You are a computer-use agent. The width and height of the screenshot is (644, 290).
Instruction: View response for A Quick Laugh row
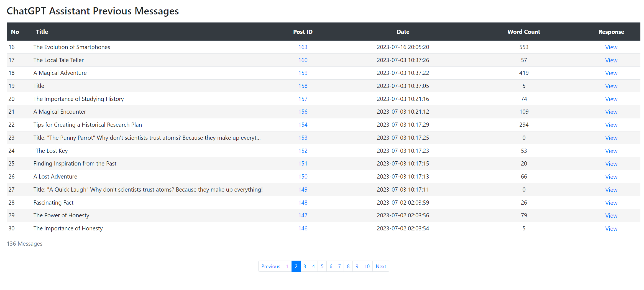pyautogui.click(x=611, y=190)
